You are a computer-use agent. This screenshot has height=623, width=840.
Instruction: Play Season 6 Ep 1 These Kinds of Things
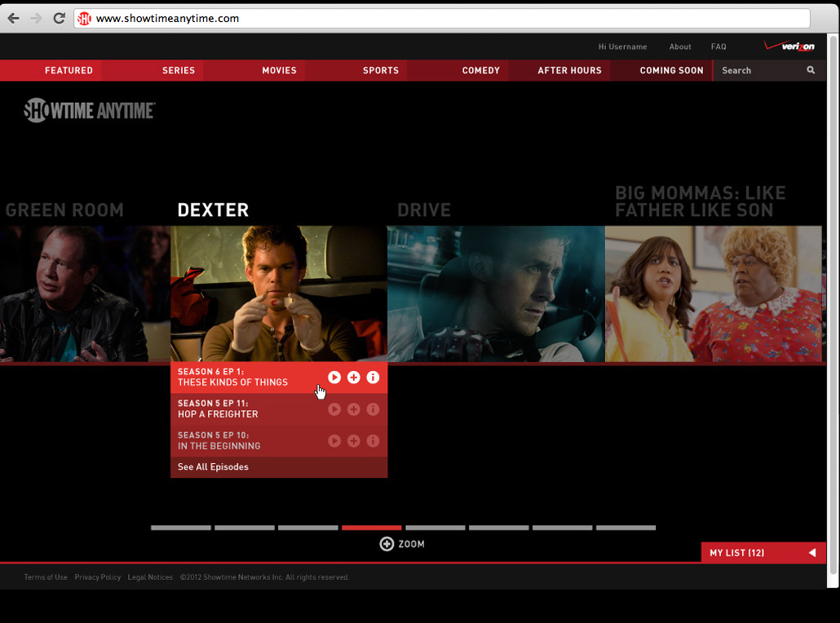coord(334,377)
